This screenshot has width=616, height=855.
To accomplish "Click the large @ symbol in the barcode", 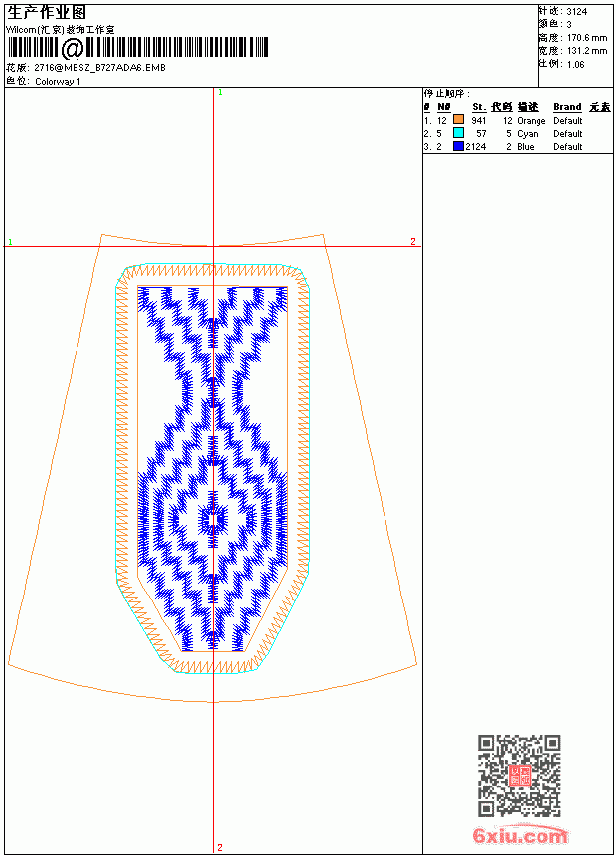I will (x=72, y=48).
